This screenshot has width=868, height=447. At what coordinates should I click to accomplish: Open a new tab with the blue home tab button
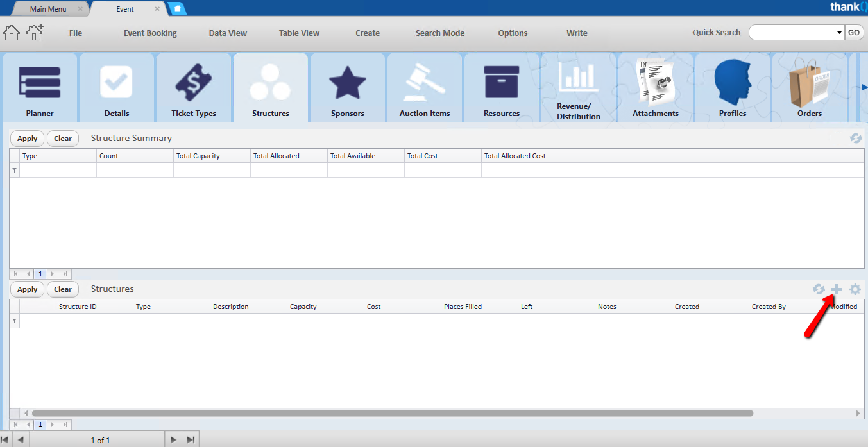(177, 9)
